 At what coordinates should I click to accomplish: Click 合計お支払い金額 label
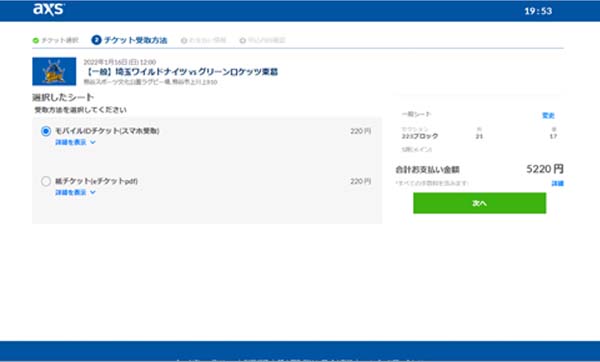point(427,170)
